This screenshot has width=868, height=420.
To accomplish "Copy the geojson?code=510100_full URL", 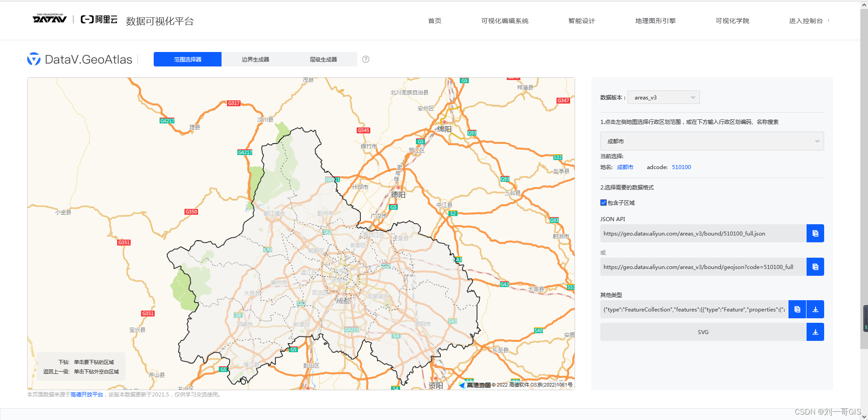I will [x=815, y=267].
